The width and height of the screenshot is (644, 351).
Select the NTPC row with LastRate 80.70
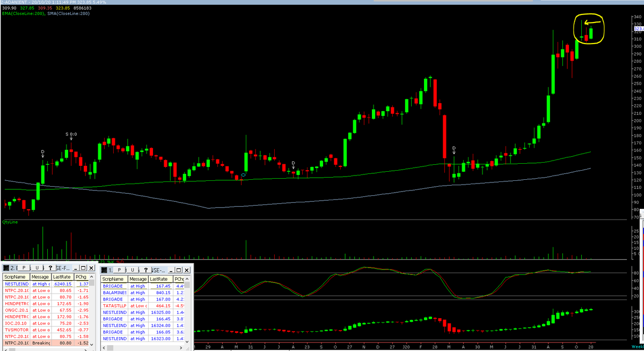click(x=46, y=297)
